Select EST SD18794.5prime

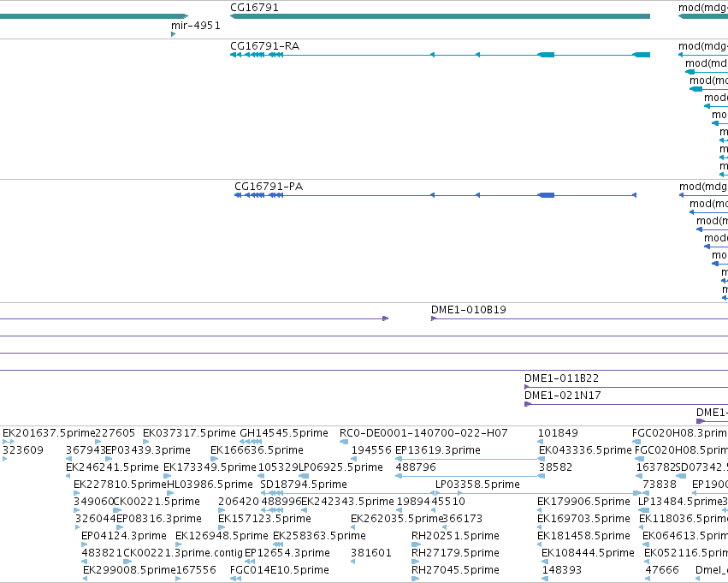(304, 485)
